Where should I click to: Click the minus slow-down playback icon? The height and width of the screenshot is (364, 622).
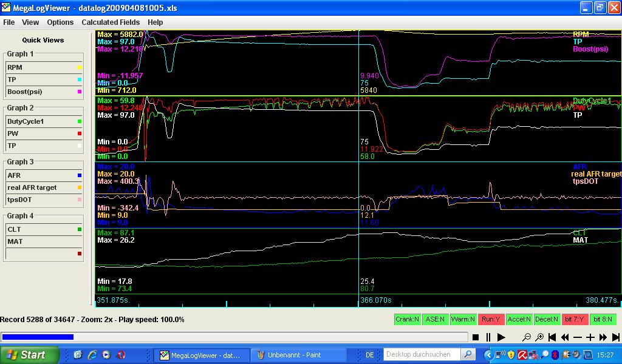pos(578,337)
